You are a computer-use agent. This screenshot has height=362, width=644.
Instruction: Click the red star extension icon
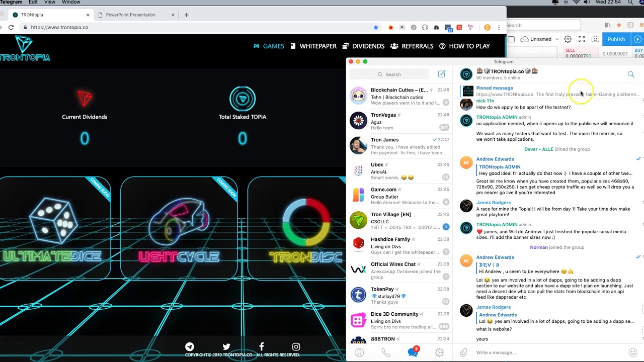391,27
